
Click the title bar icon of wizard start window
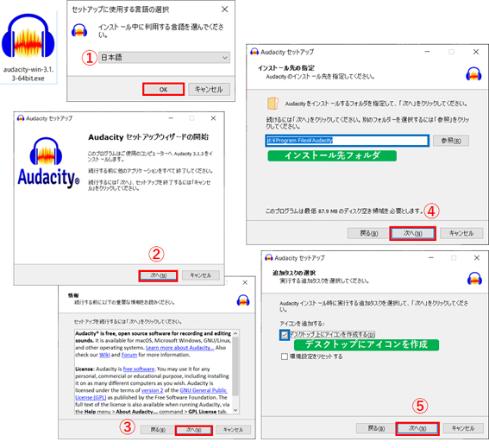(x=21, y=118)
